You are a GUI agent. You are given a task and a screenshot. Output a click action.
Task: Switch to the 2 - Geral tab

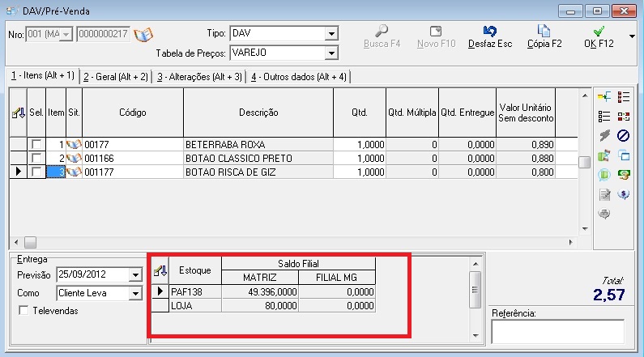[116, 76]
